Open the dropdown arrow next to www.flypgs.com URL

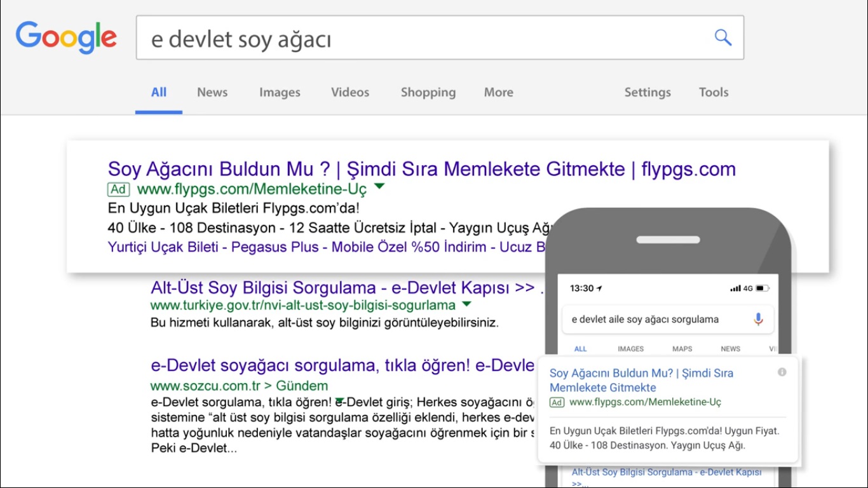pos(379,187)
